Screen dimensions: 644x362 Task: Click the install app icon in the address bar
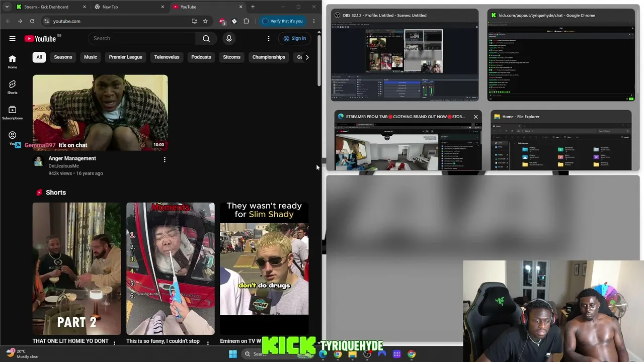pos(194,21)
